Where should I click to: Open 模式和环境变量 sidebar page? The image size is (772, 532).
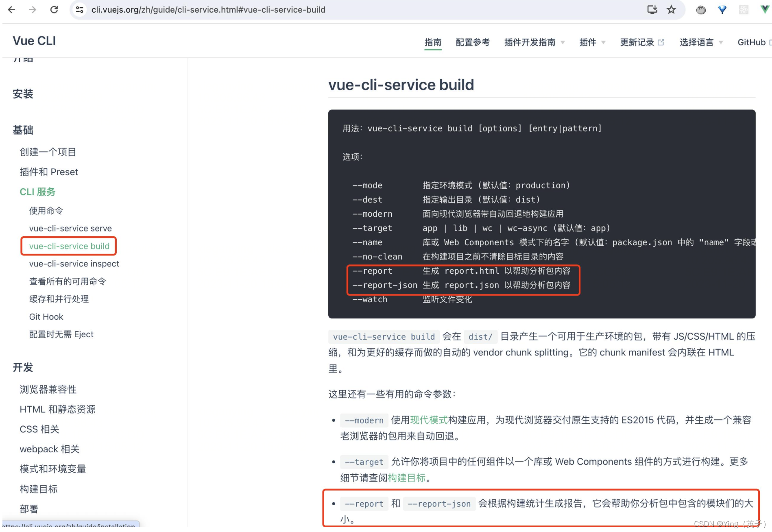pos(53,469)
